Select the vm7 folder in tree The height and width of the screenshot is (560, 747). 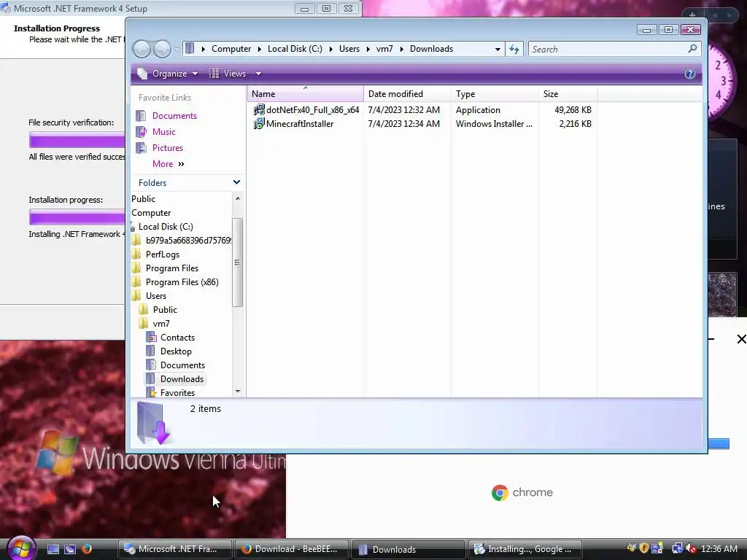[161, 323]
